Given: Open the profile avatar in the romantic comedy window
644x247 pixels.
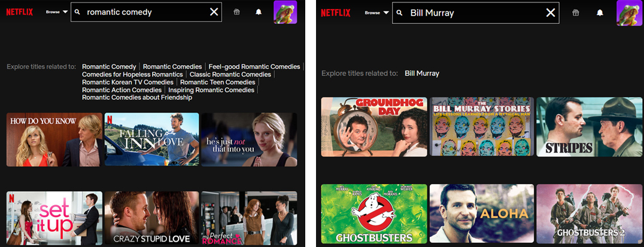Looking at the screenshot, I should 285,12.
